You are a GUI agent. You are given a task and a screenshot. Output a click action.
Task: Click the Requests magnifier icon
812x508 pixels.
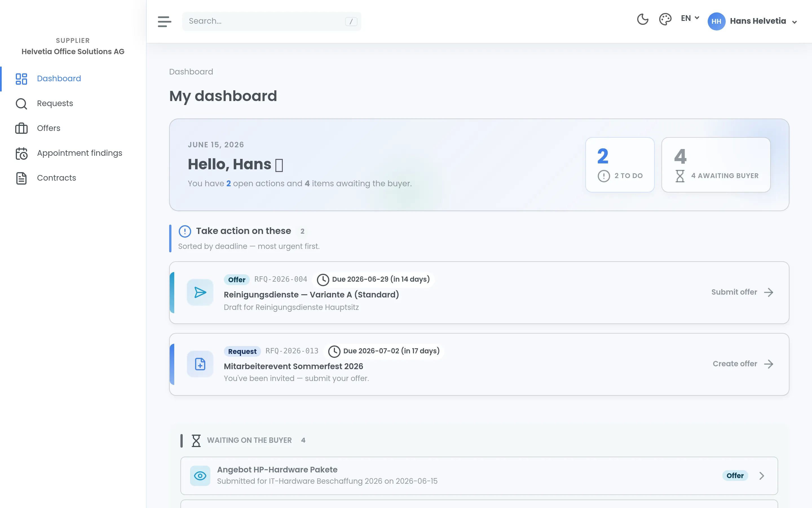[21, 104]
